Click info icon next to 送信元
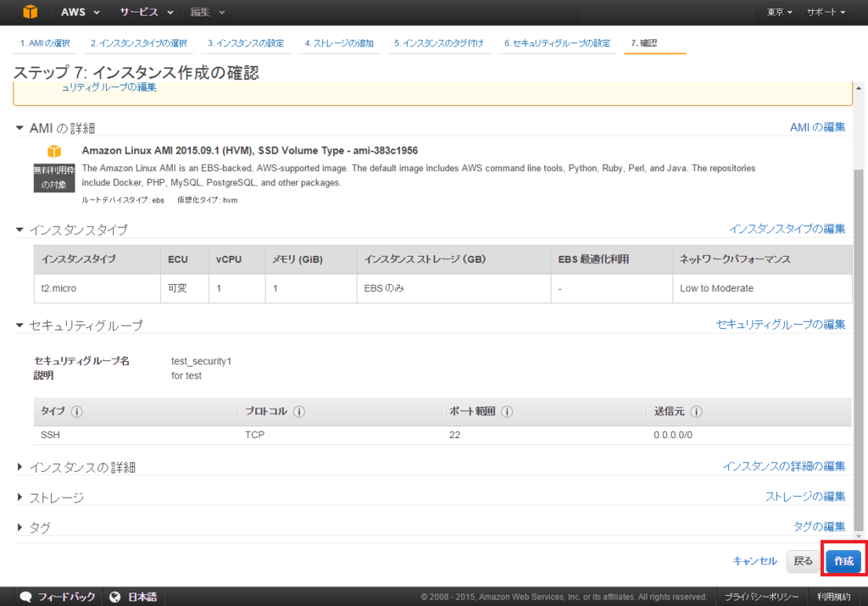This screenshot has width=868, height=606. [x=697, y=412]
